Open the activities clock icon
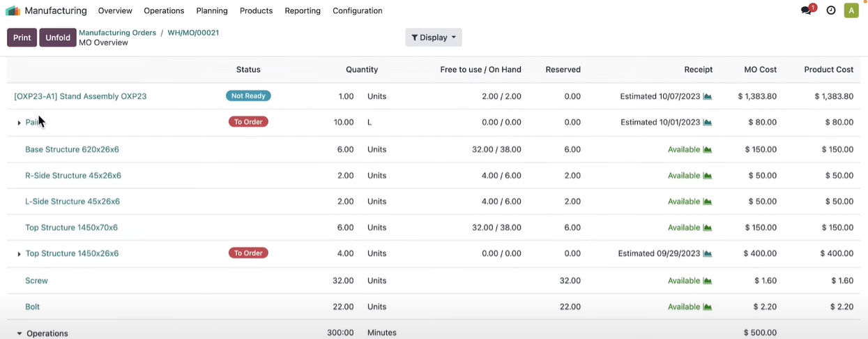Image resolution: width=868 pixels, height=339 pixels. 831,10
